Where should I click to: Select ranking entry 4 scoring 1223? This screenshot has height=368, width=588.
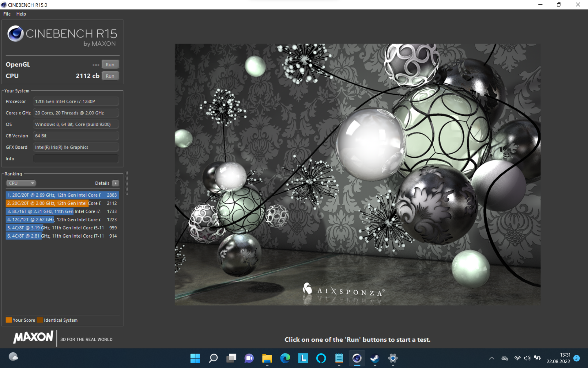[62, 220]
